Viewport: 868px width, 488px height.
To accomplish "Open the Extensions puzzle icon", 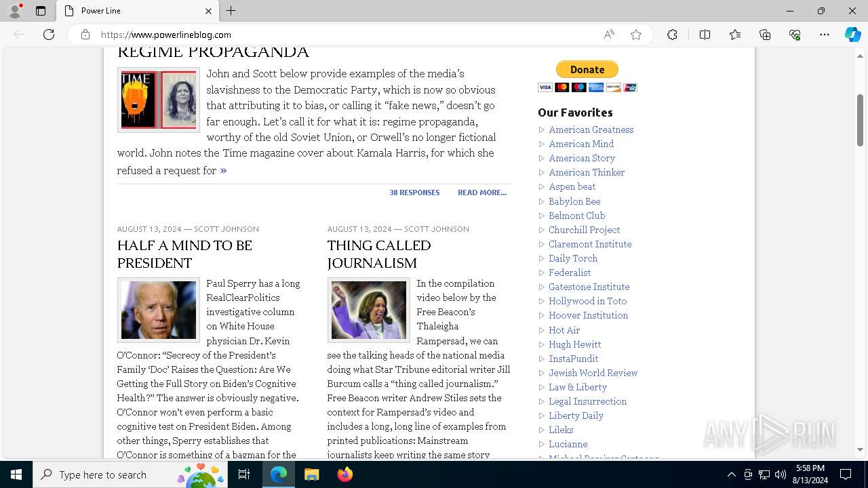I will coord(672,35).
